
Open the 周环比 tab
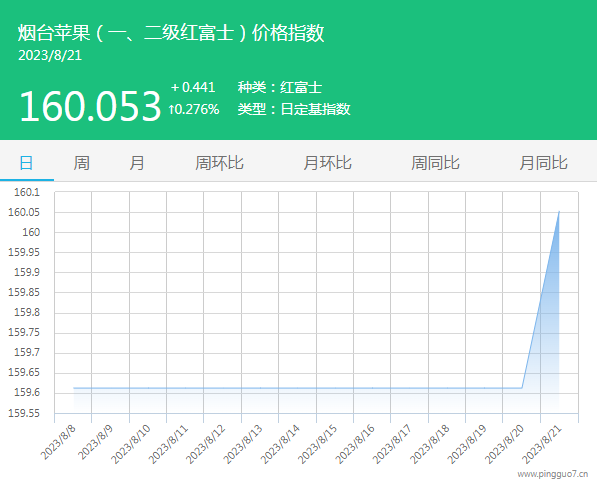[219, 163]
